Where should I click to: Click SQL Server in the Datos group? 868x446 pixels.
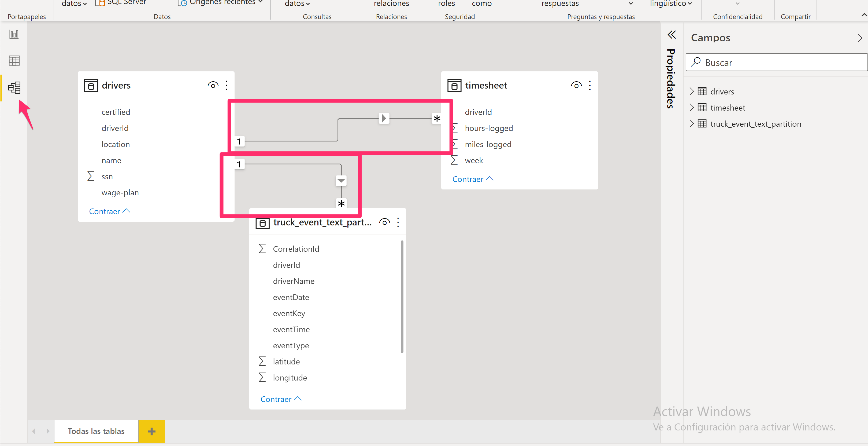pyautogui.click(x=121, y=3)
